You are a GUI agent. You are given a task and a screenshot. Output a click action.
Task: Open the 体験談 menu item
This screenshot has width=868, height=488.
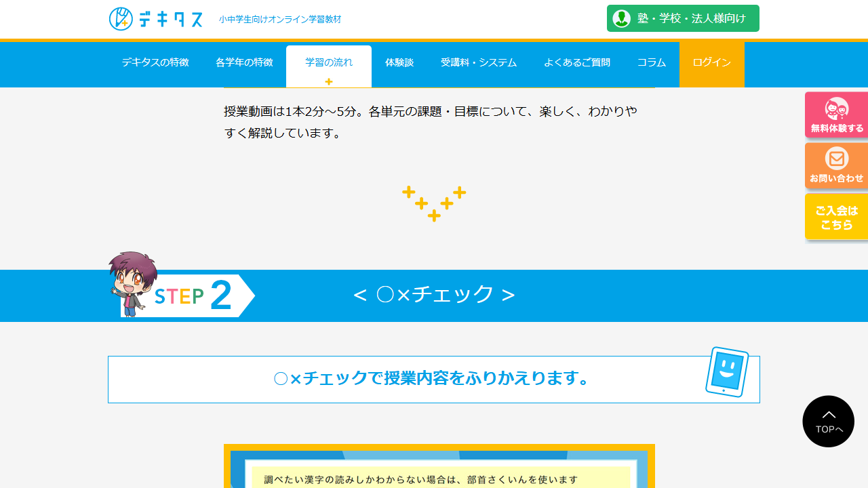click(x=399, y=62)
